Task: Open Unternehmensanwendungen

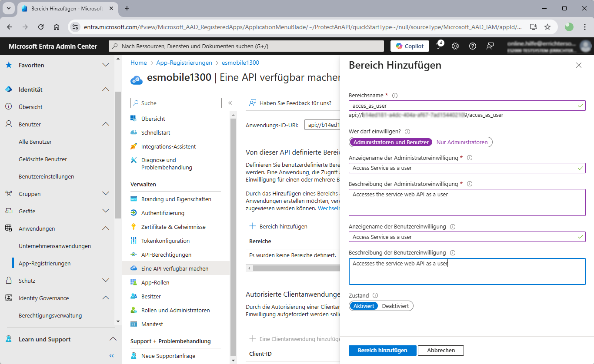Action: pos(55,246)
